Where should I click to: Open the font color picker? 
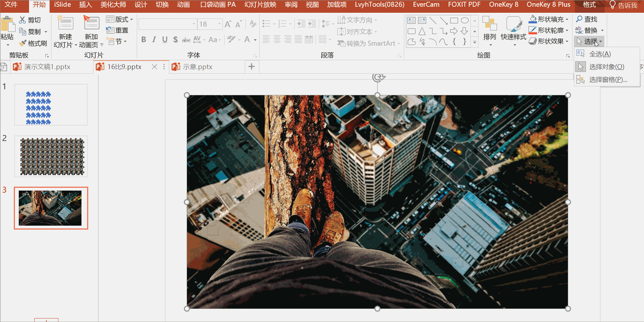pos(255,40)
